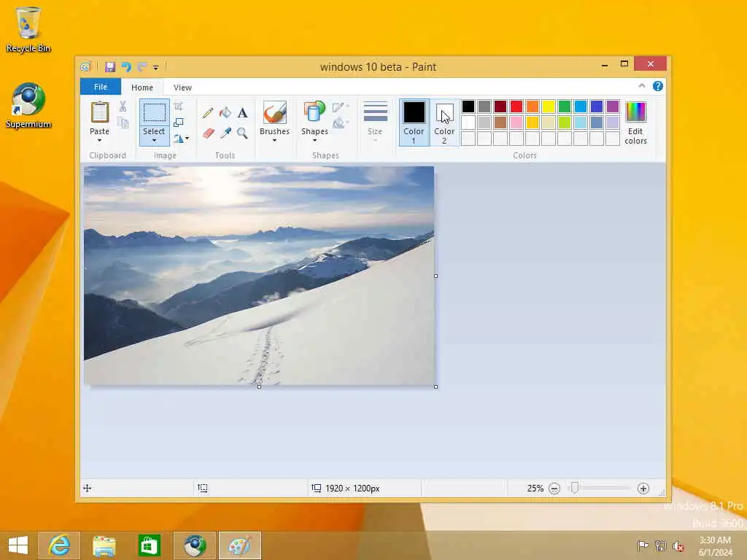Expand the Paste dropdown arrow
This screenshot has width=747, height=560.
point(99,140)
